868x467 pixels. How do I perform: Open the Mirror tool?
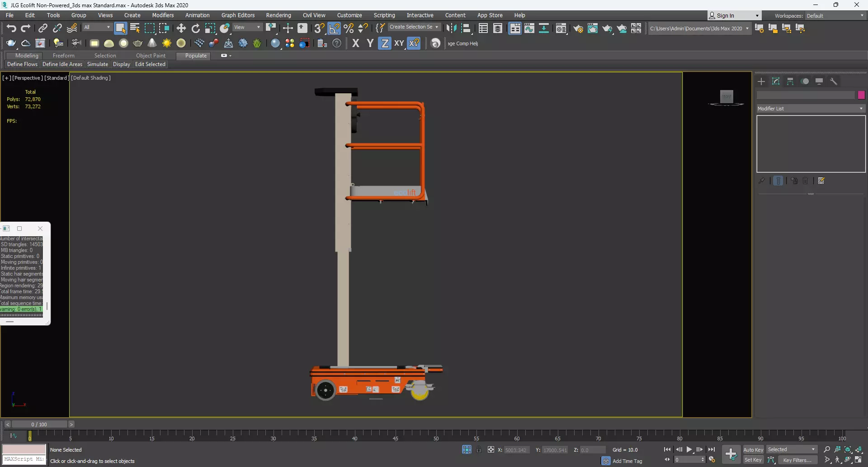click(451, 28)
